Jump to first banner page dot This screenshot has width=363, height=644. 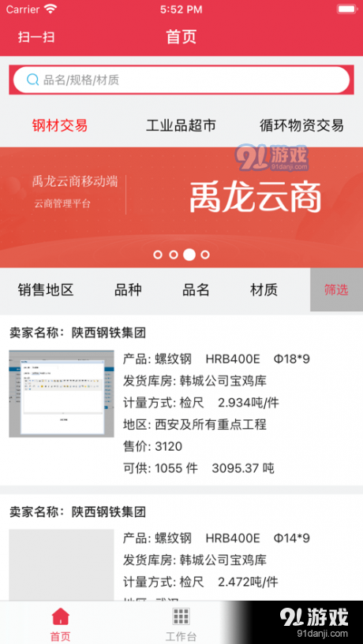click(158, 255)
